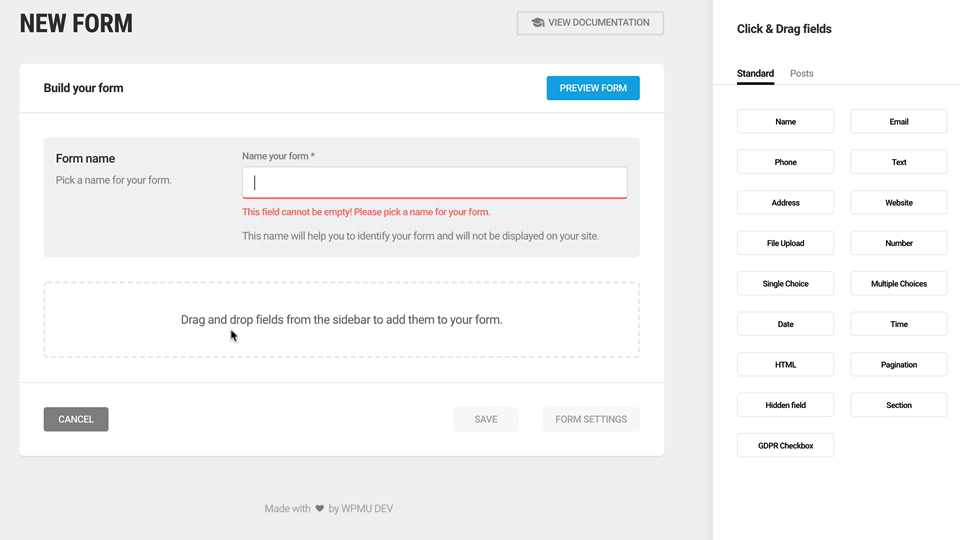
Task: Insert the GDPR Checkbox field
Action: [785, 446]
